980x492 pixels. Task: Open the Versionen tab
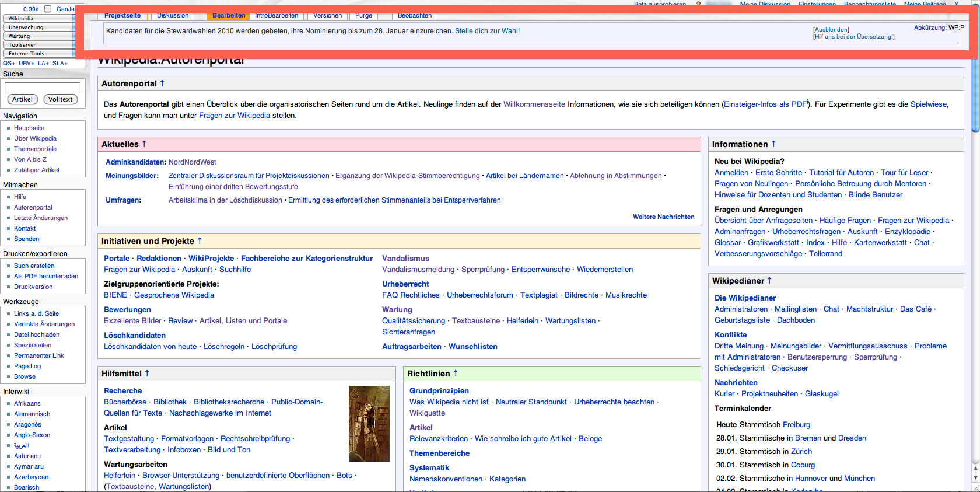[327, 16]
